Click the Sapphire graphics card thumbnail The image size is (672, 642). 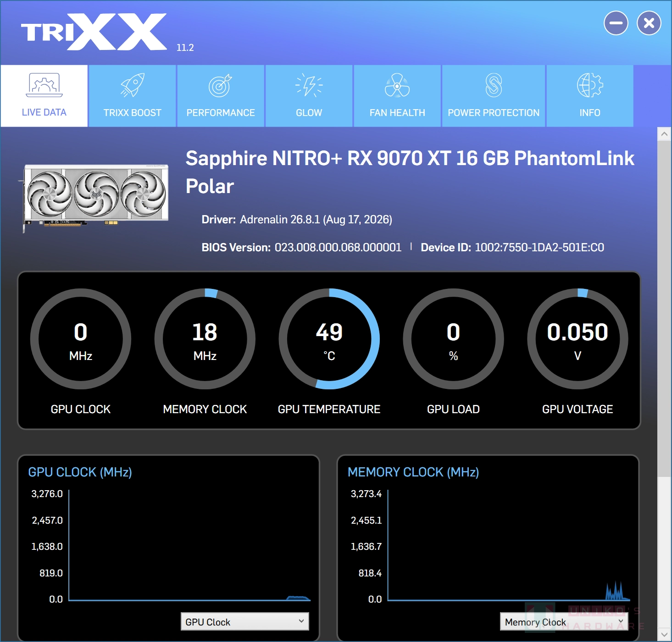(95, 198)
